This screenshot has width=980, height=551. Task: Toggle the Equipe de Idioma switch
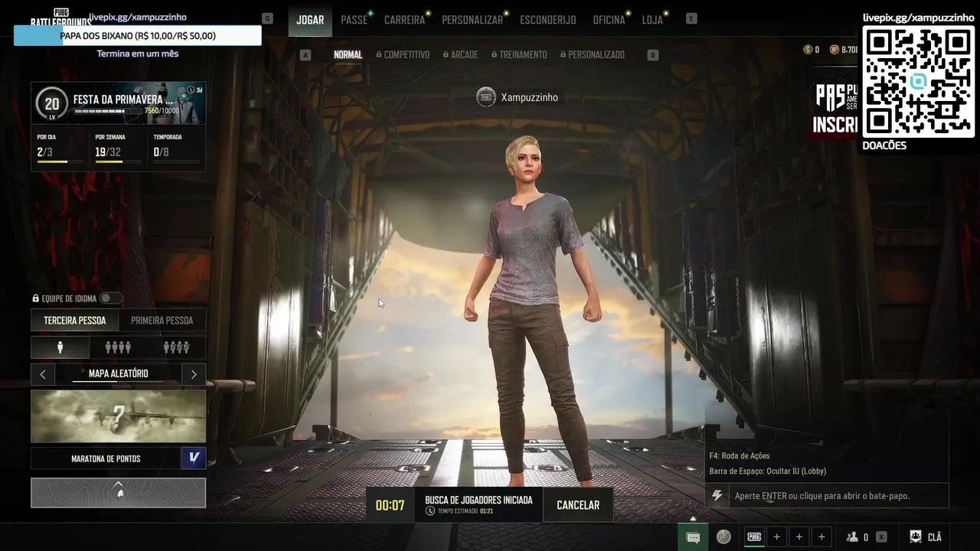point(110,298)
